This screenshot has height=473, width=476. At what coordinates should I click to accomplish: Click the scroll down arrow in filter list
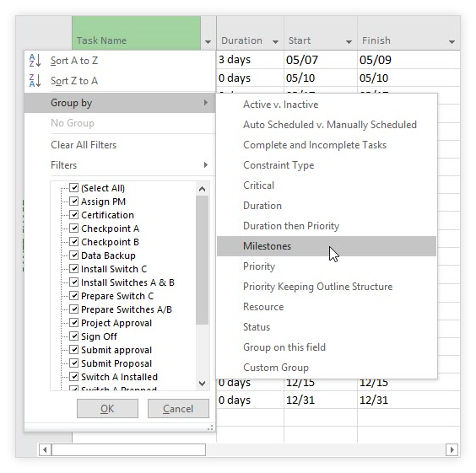[x=203, y=384]
